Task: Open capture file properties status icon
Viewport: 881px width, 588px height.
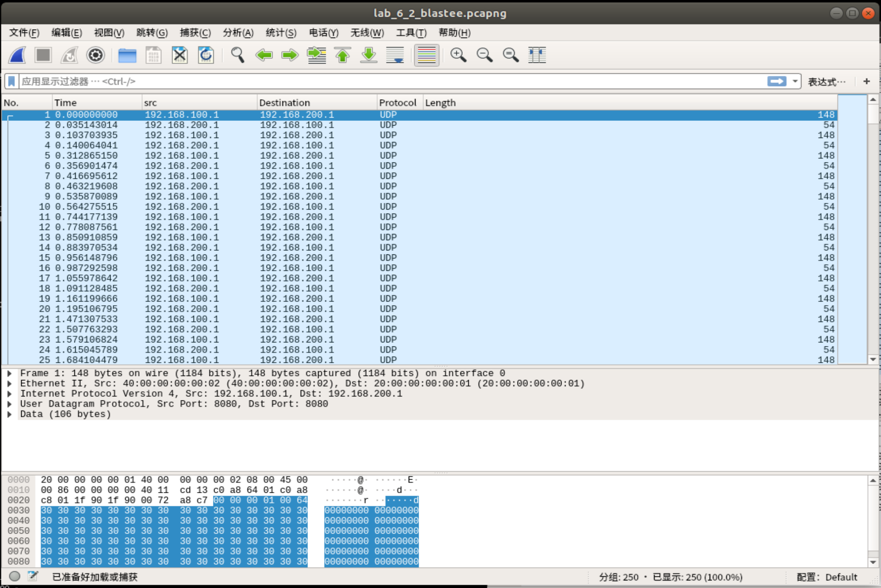Action: [33, 576]
